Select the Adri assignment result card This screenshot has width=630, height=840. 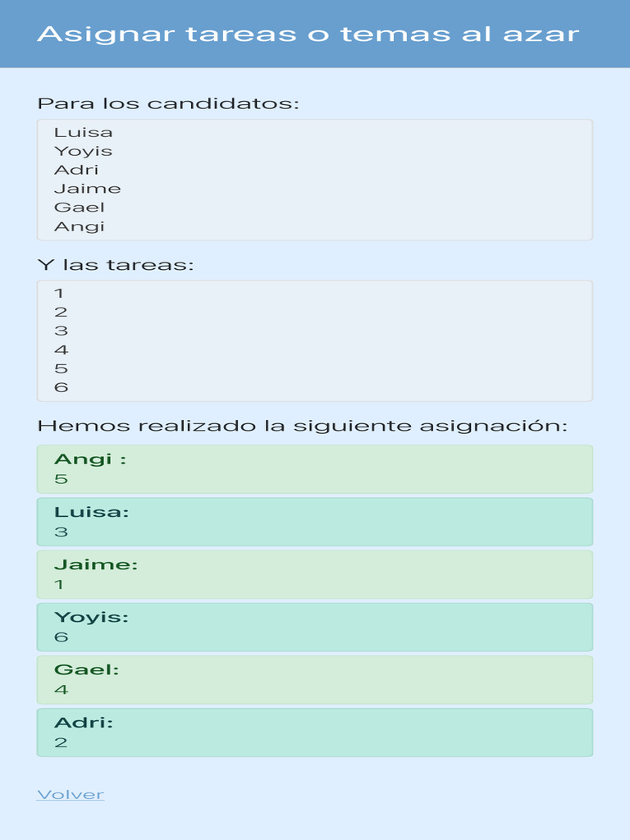pos(314,733)
